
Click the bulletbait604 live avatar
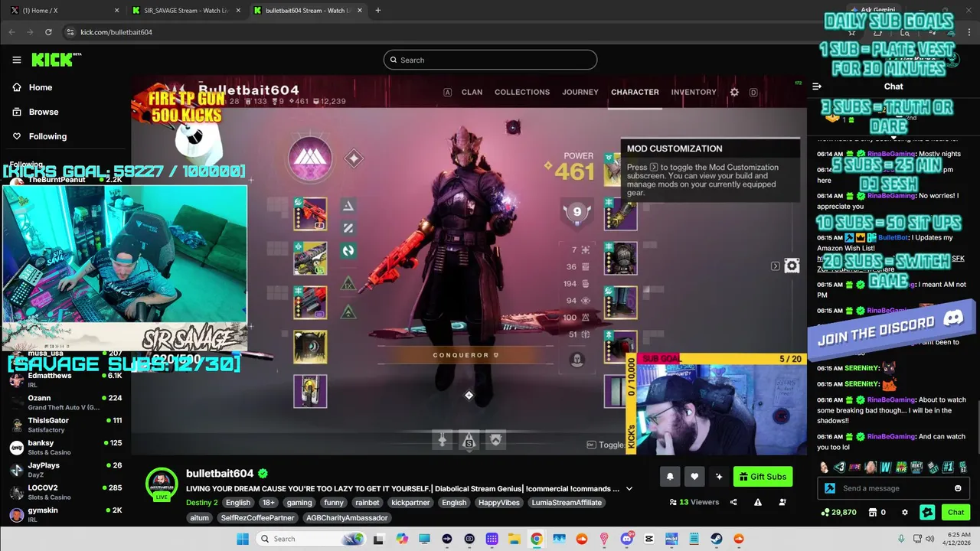pyautogui.click(x=162, y=484)
